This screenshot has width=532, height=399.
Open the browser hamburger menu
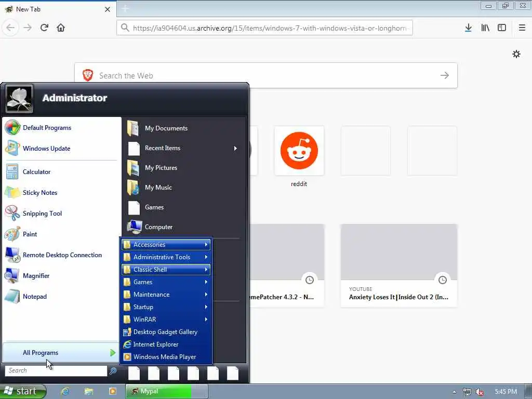522,28
